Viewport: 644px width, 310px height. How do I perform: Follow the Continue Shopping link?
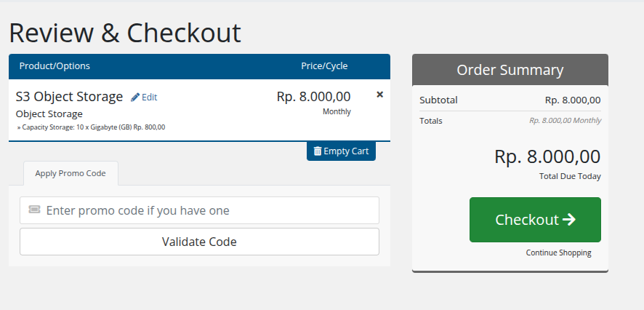[x=558, y=253]
